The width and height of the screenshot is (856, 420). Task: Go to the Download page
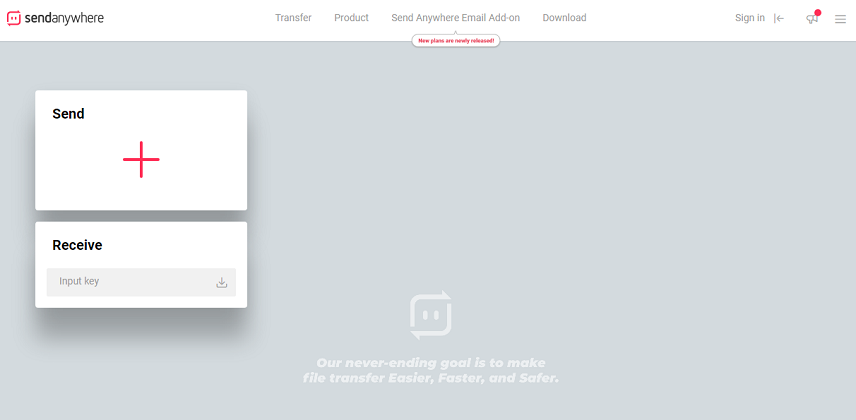pos(564,18)
